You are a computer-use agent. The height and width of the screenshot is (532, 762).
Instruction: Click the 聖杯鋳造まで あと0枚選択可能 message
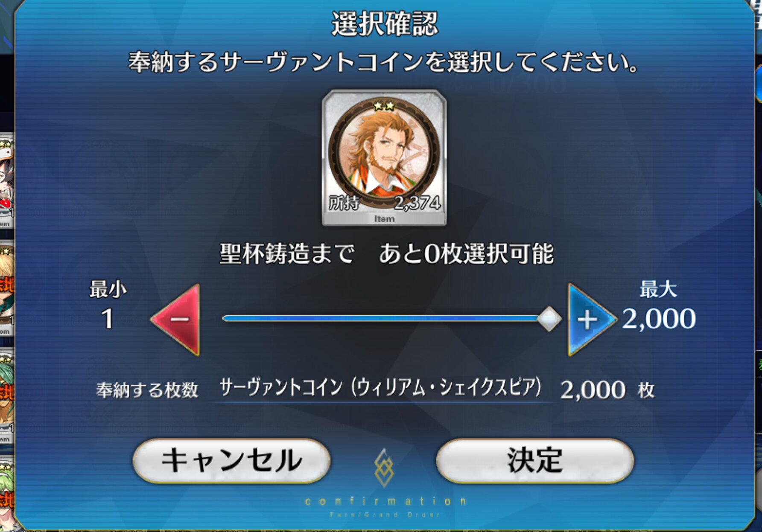386,253
